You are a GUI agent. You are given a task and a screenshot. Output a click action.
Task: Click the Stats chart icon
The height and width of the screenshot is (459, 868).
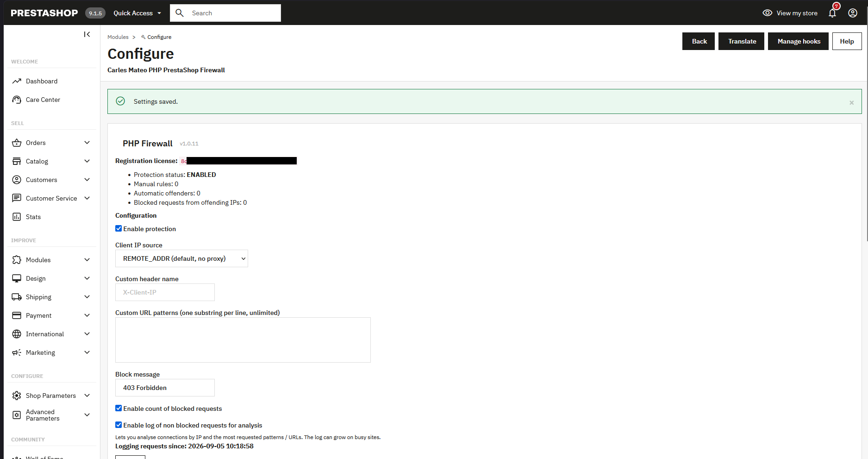[17, 217]
